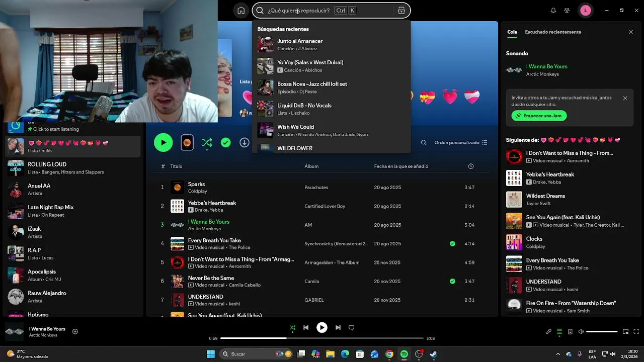Download the playlist with the arrow icon
Image resolution: width=644 pixels, height=362 pixels.
[245, 143]
